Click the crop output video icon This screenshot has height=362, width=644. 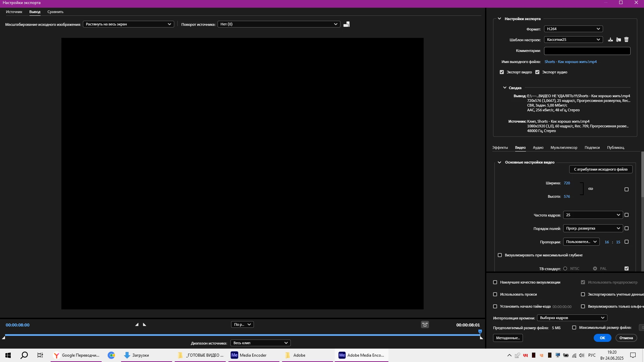point(346,24)
